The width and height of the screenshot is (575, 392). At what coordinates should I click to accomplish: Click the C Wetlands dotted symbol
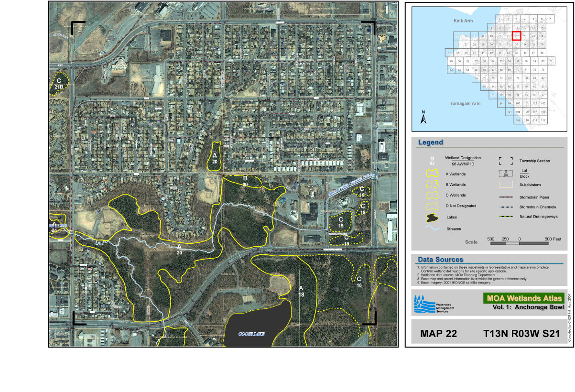tap(432, 196)
